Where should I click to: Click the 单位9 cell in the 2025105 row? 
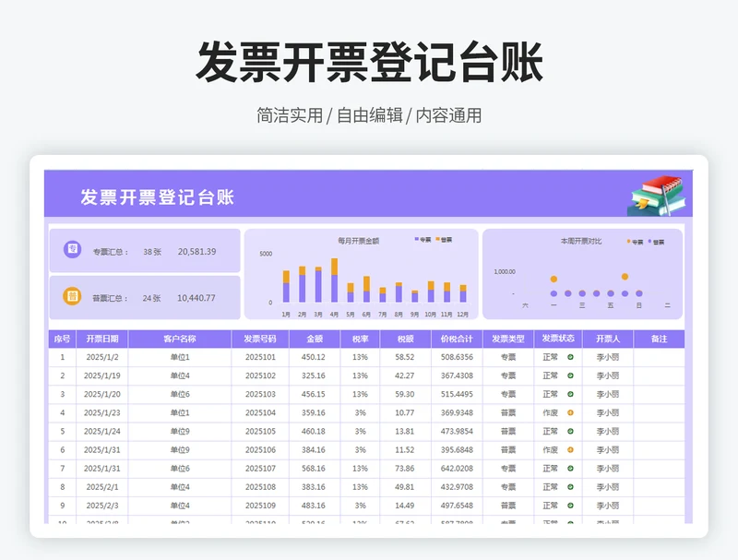pos(180,431)
